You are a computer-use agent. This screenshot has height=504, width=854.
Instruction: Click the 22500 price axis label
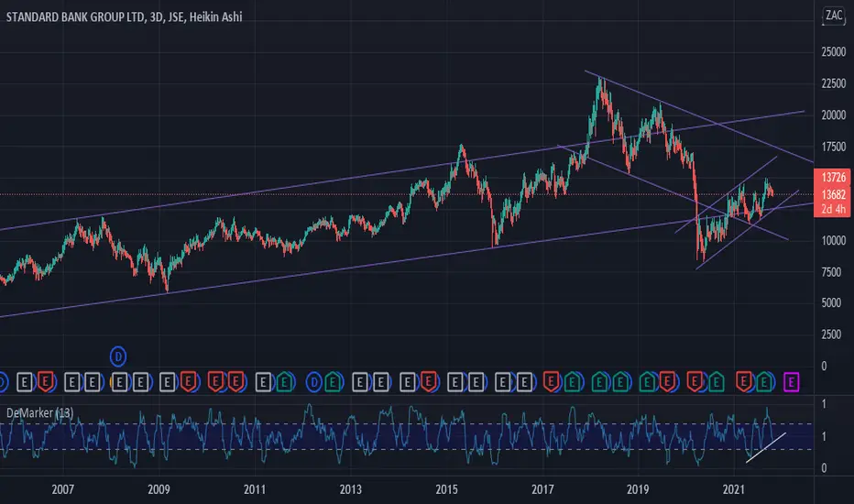pyautogui.click(x=833, y=83)
